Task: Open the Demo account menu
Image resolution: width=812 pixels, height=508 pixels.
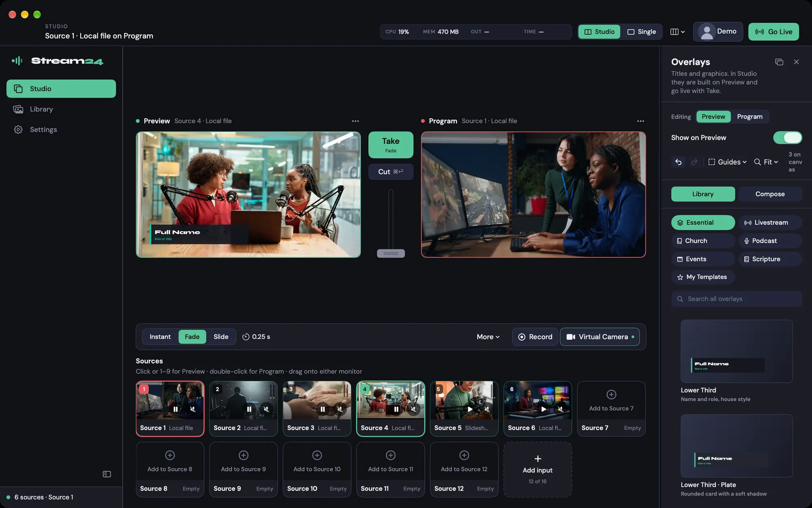Action: [x=718, y=31]
